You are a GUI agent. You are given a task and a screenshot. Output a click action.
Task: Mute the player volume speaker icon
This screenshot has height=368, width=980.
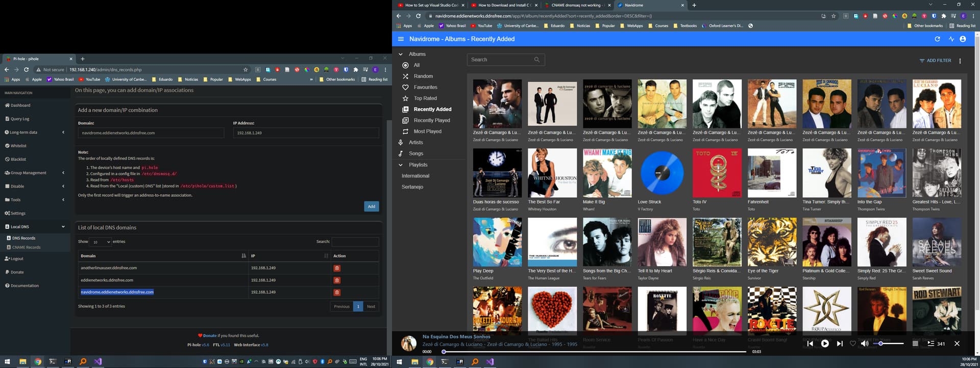(x=864, y=343)
